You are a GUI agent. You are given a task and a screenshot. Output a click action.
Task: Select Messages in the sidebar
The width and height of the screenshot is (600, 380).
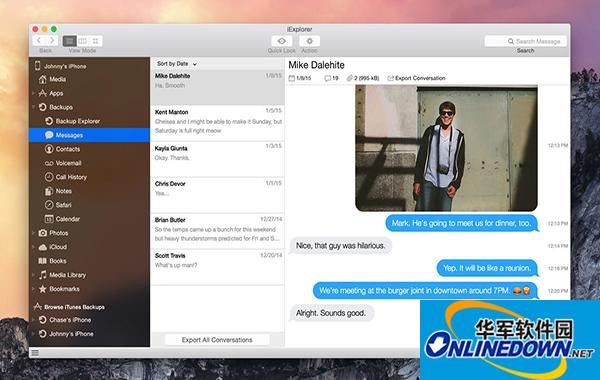coord(89,135)
